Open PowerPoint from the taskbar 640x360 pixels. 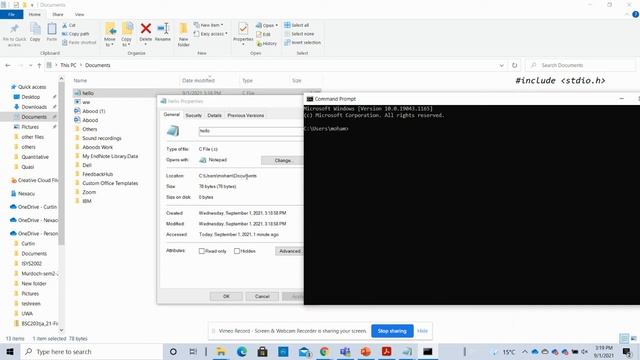coord(366,351)
